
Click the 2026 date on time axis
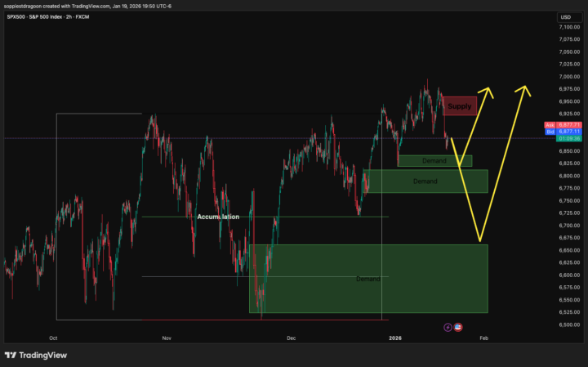pyautogui.click(x=395, y=338)
